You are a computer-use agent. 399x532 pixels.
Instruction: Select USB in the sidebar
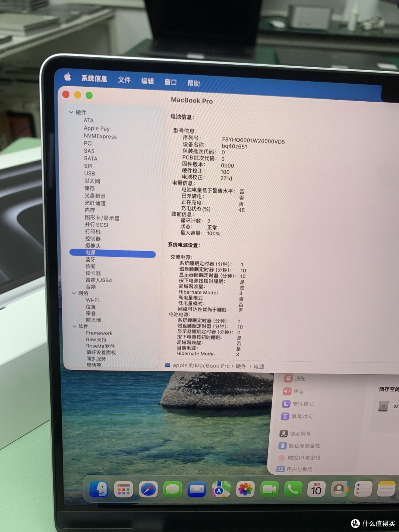(x=89, y=173)
